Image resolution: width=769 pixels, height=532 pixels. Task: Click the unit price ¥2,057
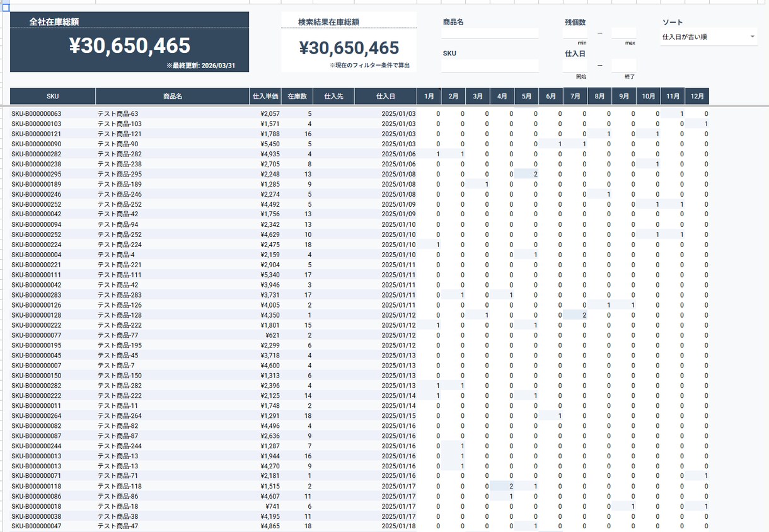coord(270,114)
